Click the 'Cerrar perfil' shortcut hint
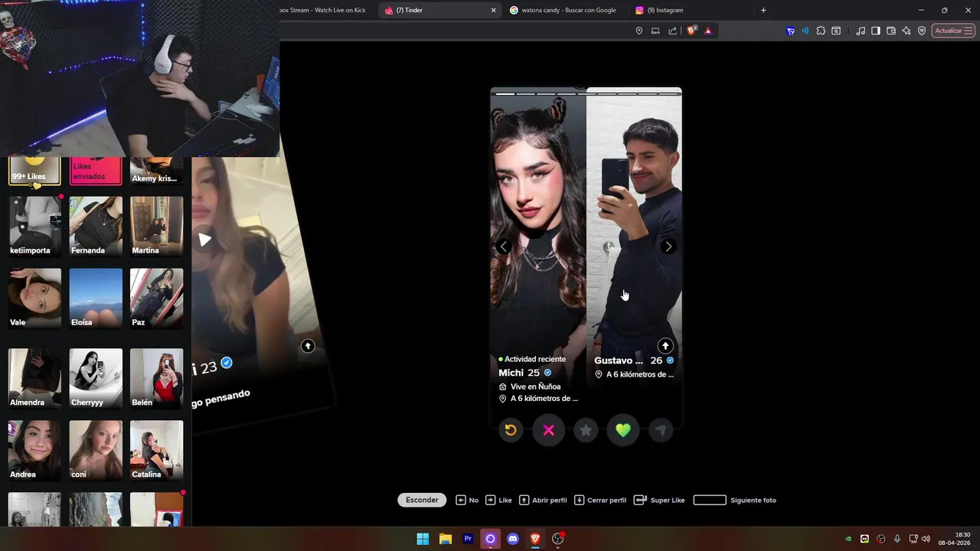 point(600,500)
